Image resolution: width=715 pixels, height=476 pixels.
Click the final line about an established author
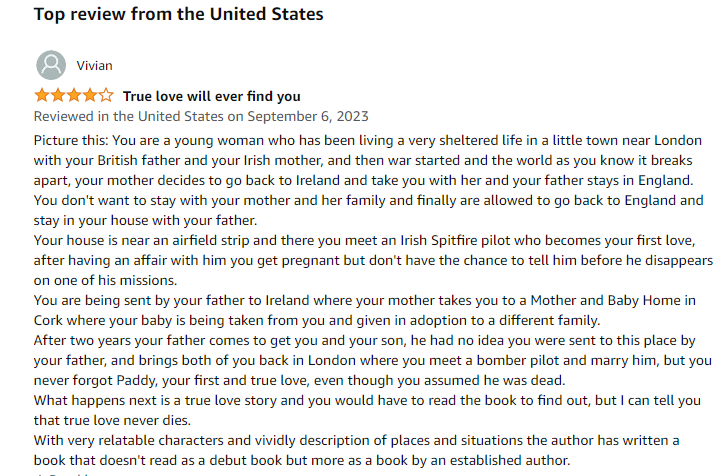pyautogui.click(x=300, y=461)
